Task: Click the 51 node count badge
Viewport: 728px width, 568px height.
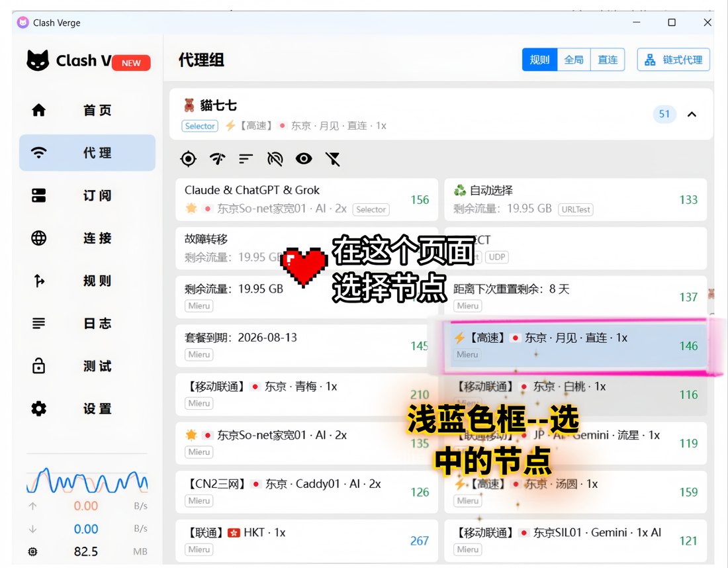Action: click(x=664, y=115)
